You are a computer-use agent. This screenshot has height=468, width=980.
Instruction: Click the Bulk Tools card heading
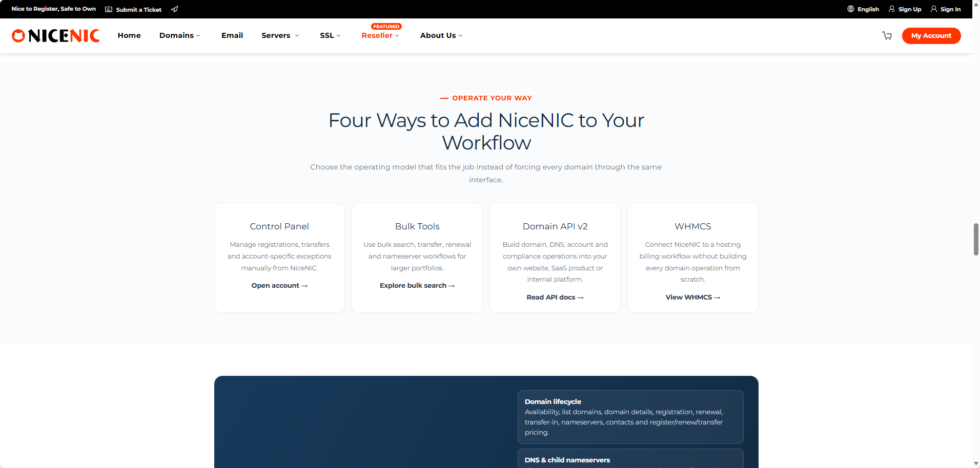click(417, 226)
